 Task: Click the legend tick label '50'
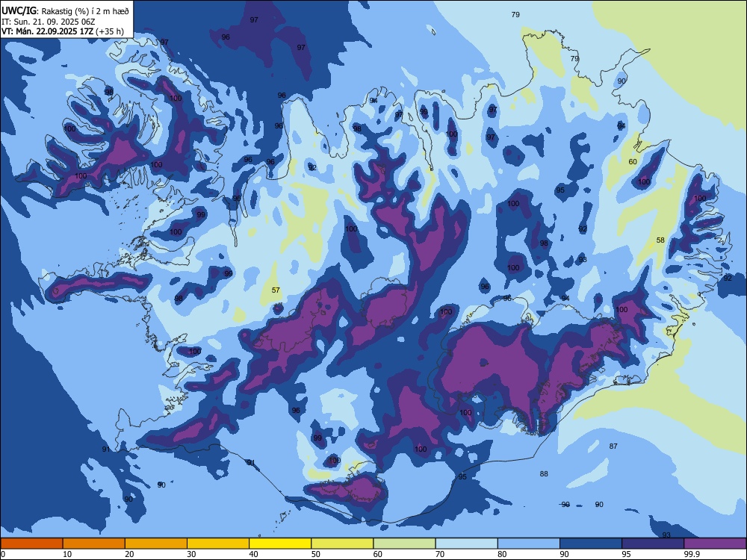click(x=316, y=554)
